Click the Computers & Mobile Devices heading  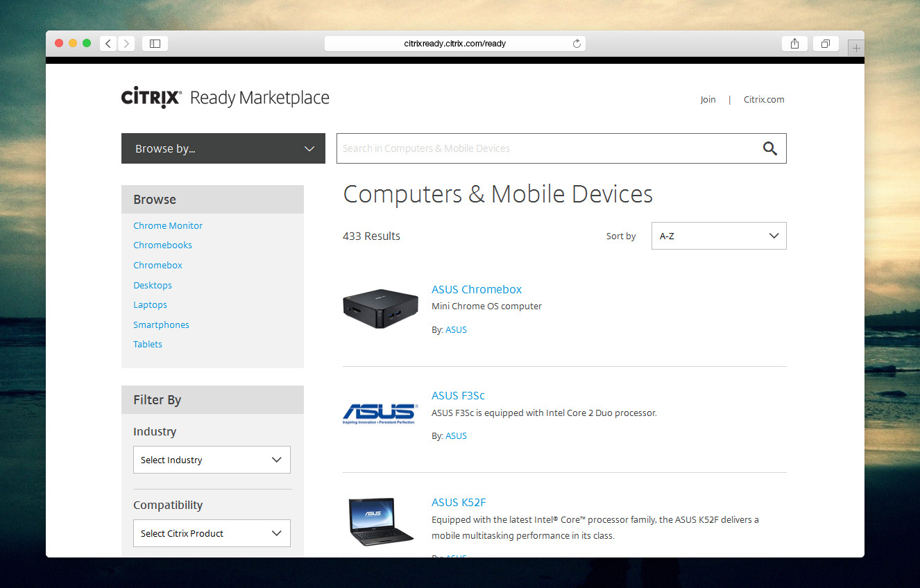pyautogui.click(x=498, y=194)
